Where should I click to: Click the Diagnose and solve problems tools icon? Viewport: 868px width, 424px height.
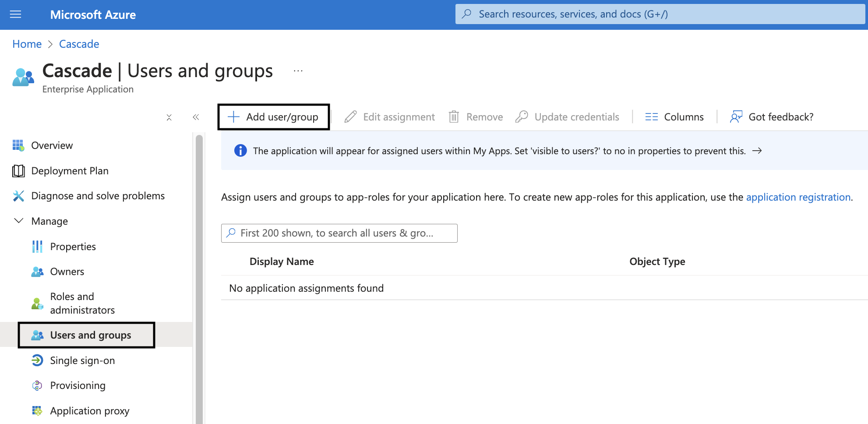click(18, 196)
